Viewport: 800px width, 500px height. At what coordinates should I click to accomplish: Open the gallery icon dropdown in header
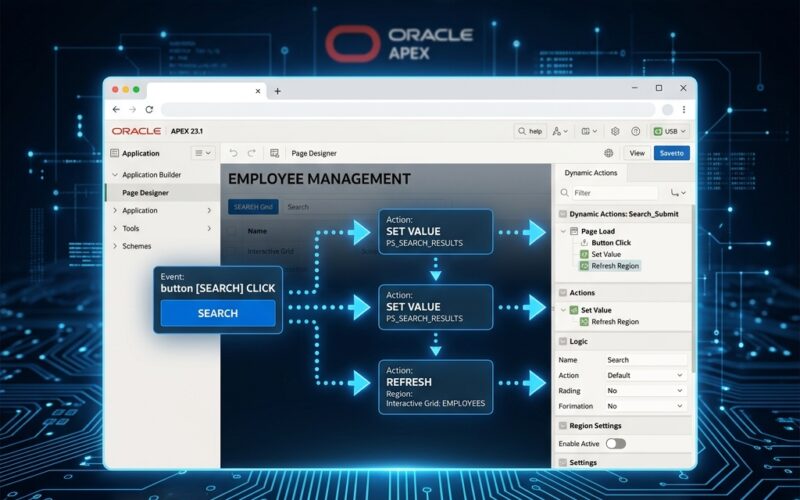point(589,131)
